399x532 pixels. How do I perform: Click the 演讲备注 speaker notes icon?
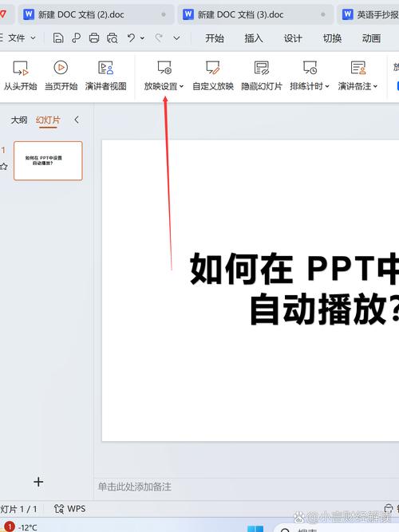click(358, 68)
